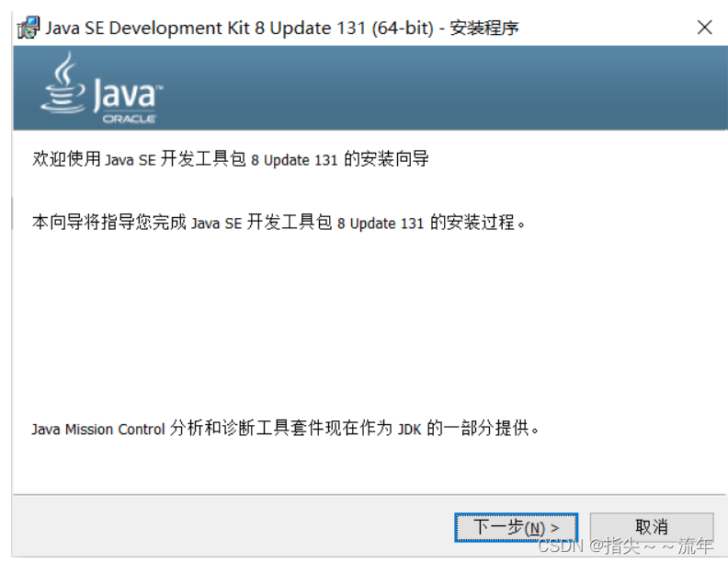The image size is (728, 563).
Task: Click the window title Java SE Development Kit 8
Action: pos(282,28)
